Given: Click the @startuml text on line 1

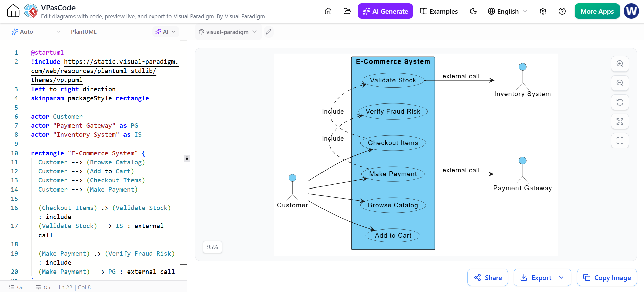Looking at the screenshot, I should (x=47, y=53).
